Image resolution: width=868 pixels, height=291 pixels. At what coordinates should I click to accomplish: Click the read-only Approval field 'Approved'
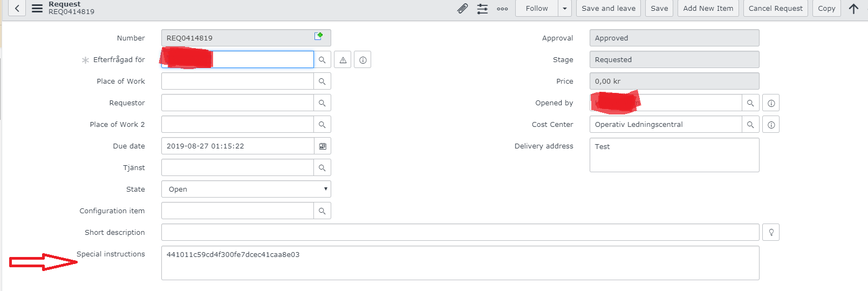tap(674, 38)
